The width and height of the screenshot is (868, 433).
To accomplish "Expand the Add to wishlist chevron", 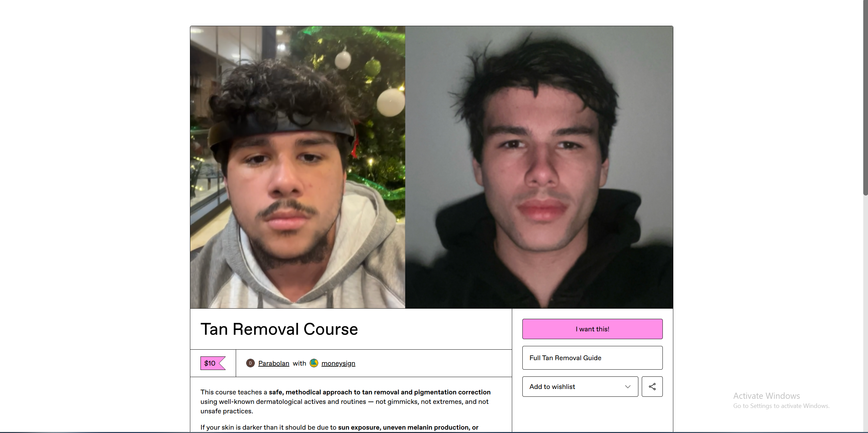I will coord(628,387).
